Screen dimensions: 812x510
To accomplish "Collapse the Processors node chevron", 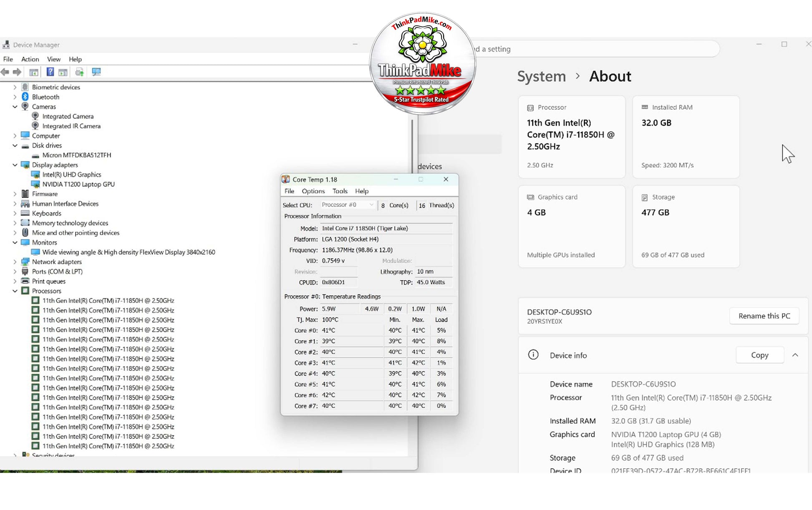I will coord(15,291).
